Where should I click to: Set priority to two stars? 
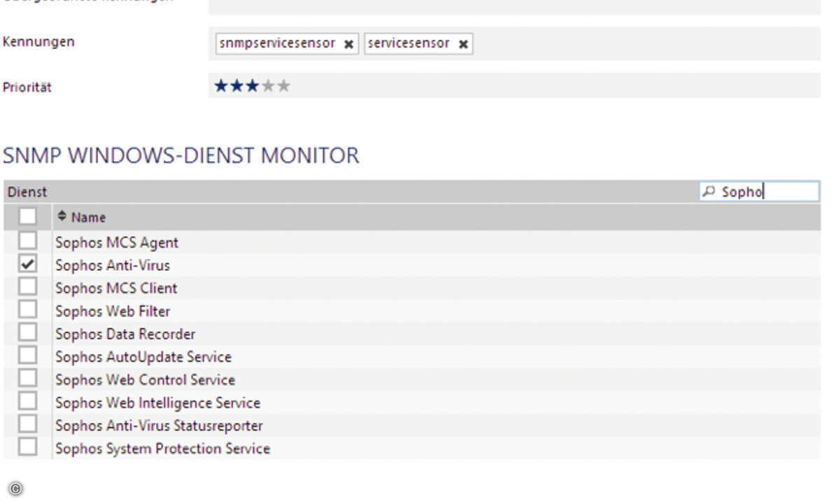237,86
